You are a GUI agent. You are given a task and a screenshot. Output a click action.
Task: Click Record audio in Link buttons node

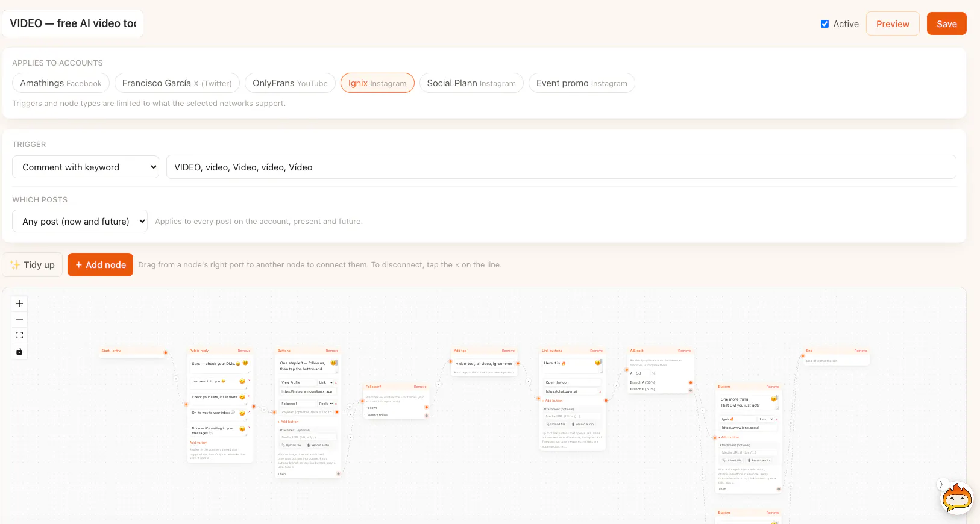(582, 424)
